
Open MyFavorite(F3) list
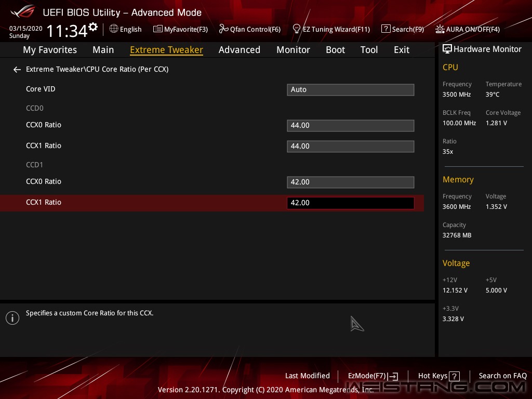point(180,29)
